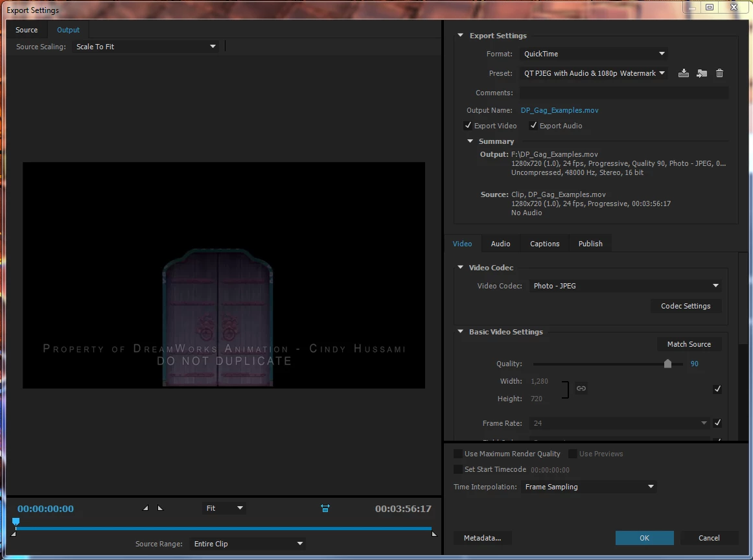Tick the Use Previews checkbox
753x560 pixels.
point(572,453)
